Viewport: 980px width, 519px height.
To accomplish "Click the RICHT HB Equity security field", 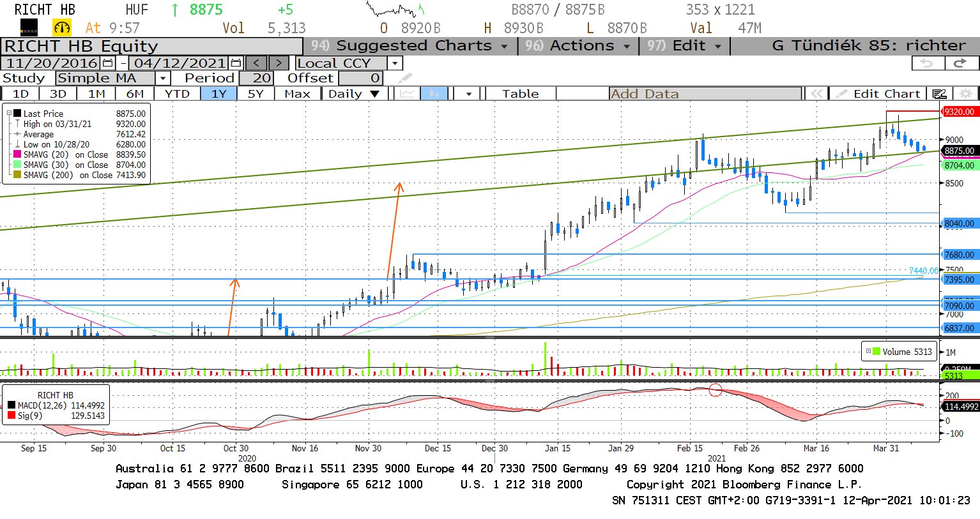I will coord(151,46).
